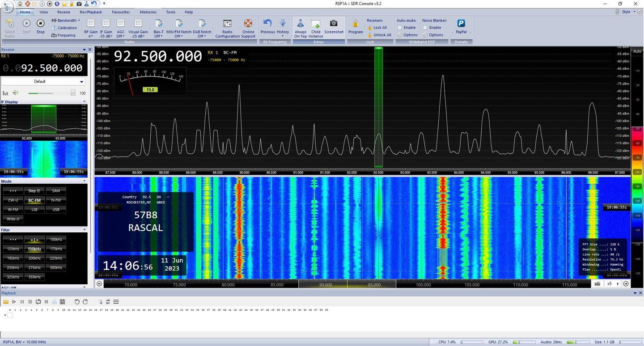Screen dimensions: 644x346
Task: Click the undo arrow in quick access toolbar
Action: tap(93, 4)
